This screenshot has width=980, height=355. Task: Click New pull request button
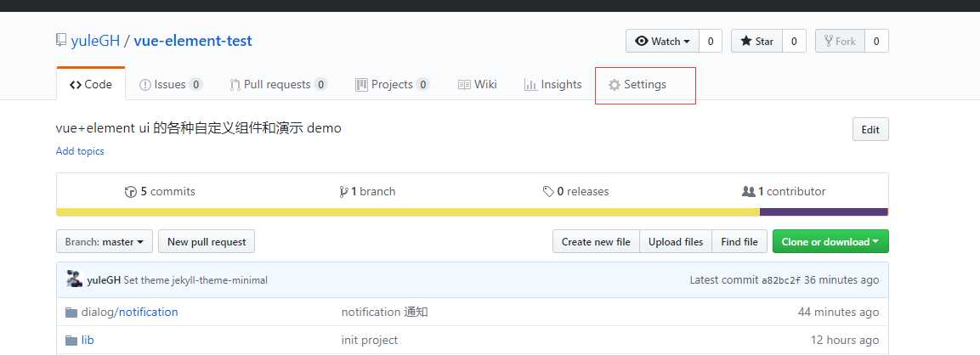click(207, 242)
